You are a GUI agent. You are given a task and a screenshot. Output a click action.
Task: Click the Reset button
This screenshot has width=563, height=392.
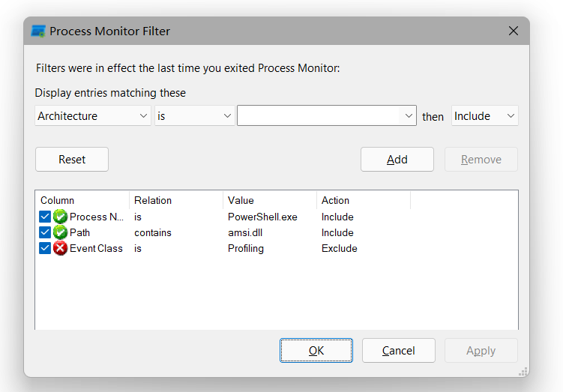click(72, 160)
